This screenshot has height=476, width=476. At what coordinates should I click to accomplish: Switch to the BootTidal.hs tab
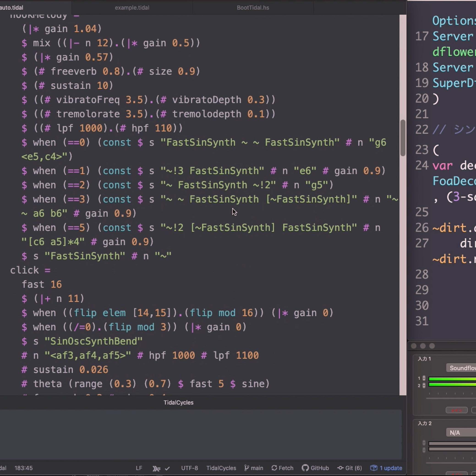(253, 8)
